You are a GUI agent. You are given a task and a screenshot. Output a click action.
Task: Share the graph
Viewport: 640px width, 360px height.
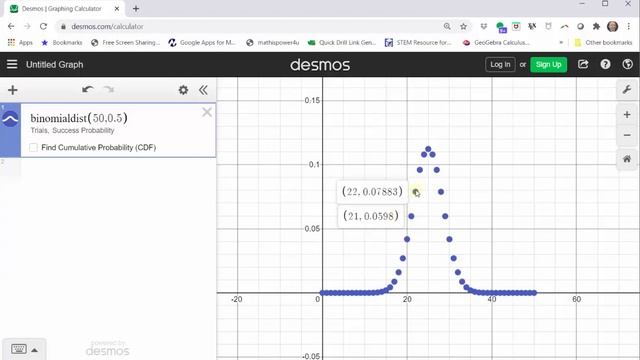tap(583, 64)
